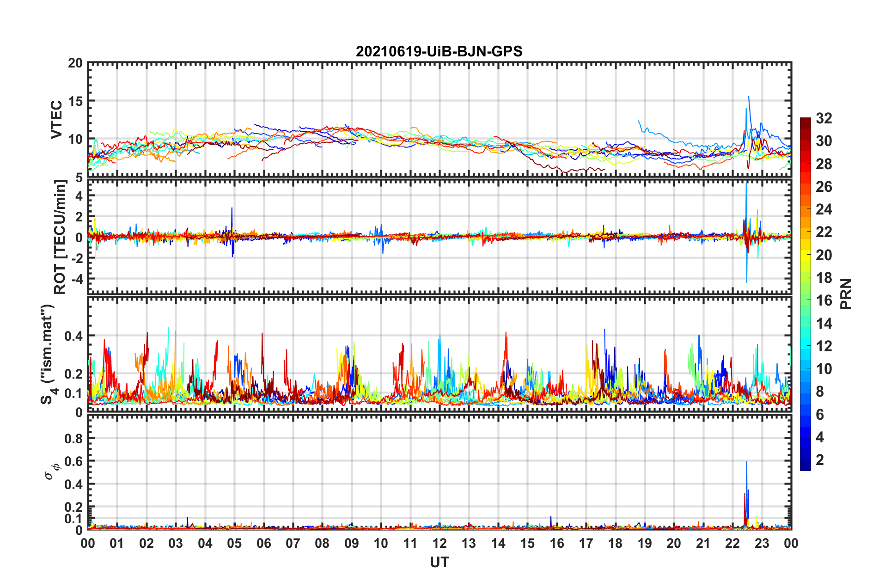Click the UT x-axis label

tap(439, 562)
